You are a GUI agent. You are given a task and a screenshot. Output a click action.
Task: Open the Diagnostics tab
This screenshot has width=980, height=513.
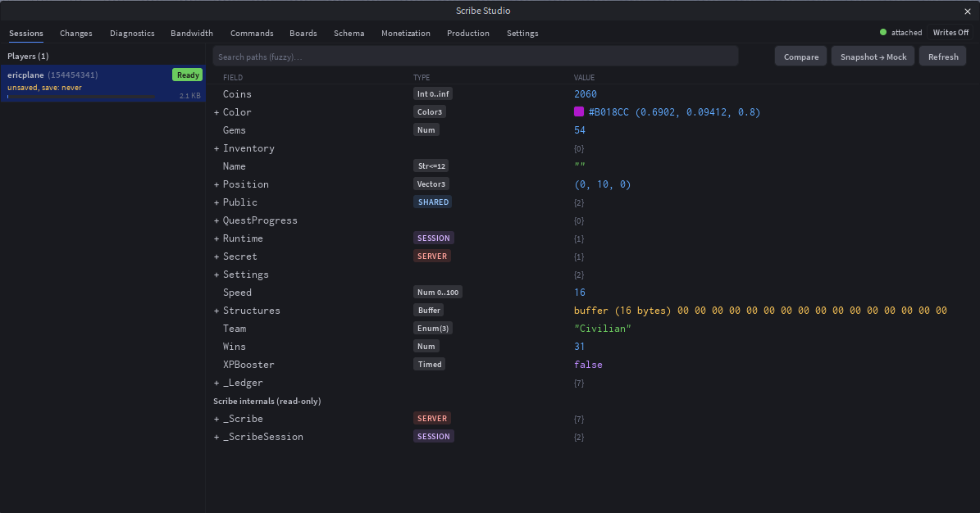coord(133,33)
